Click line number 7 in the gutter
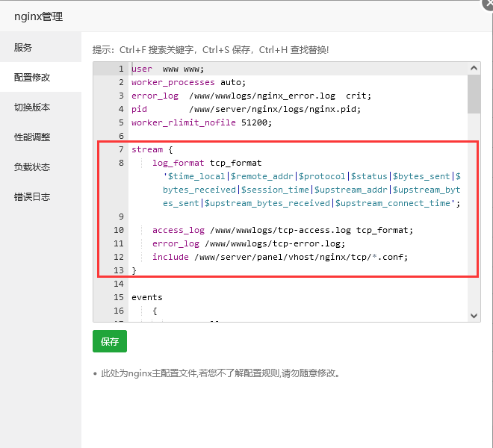Viewport: 493px width, 448px height. coord(121,149)
